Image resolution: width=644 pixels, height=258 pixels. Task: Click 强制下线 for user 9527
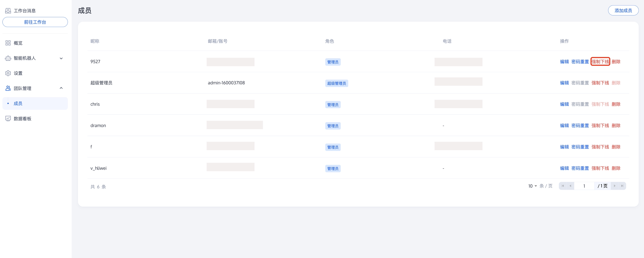600,62
